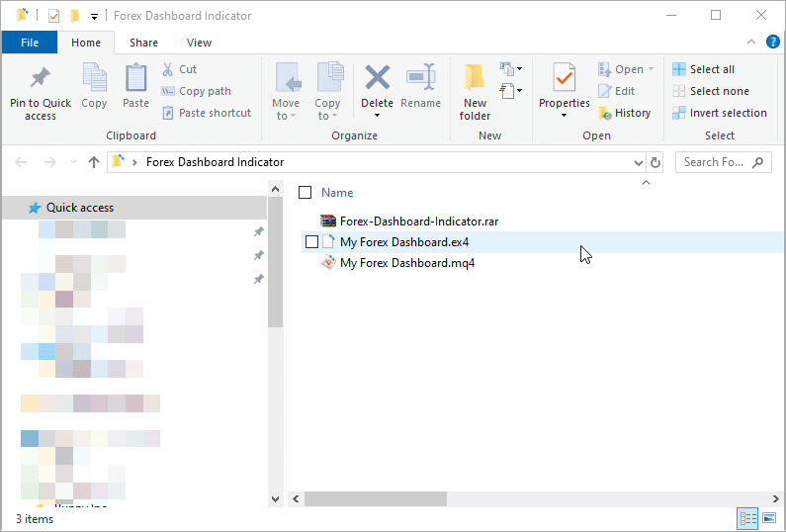Select Forex-Dashboard-Indicator.rar file name
786x532 pixels.
coord(419,222)
